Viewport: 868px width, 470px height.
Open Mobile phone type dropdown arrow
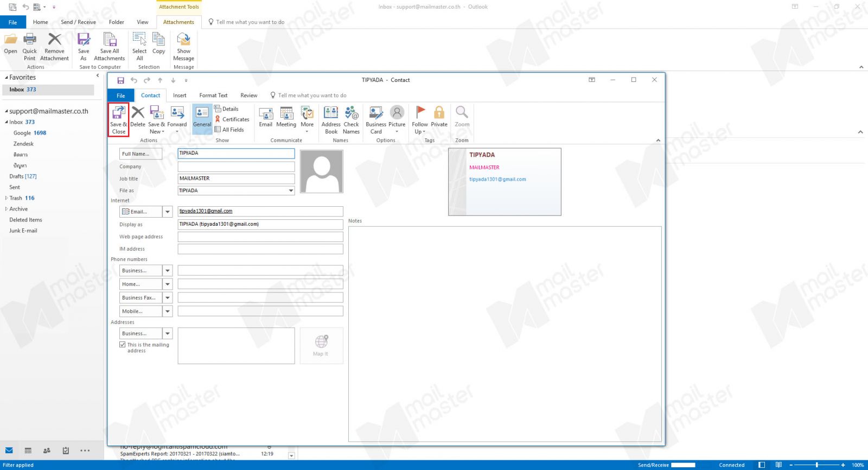(x=168, y=311)
